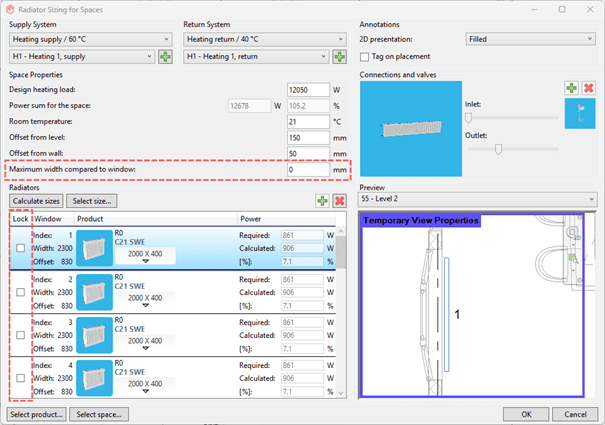Expand the 2D presentation Filled dropdown

click(530, 39)
